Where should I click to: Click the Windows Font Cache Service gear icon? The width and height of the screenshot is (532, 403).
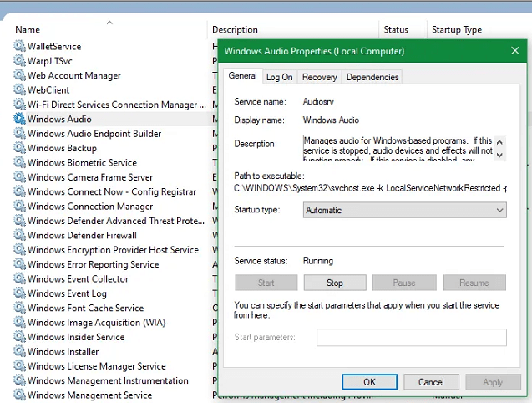19,308
